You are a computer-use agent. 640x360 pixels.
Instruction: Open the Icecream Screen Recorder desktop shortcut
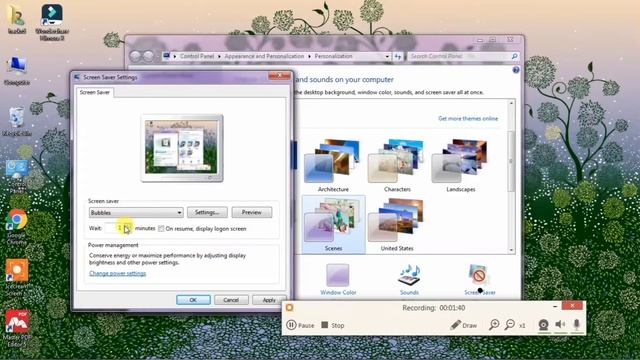pyautogui.click(x=17, y=277)
